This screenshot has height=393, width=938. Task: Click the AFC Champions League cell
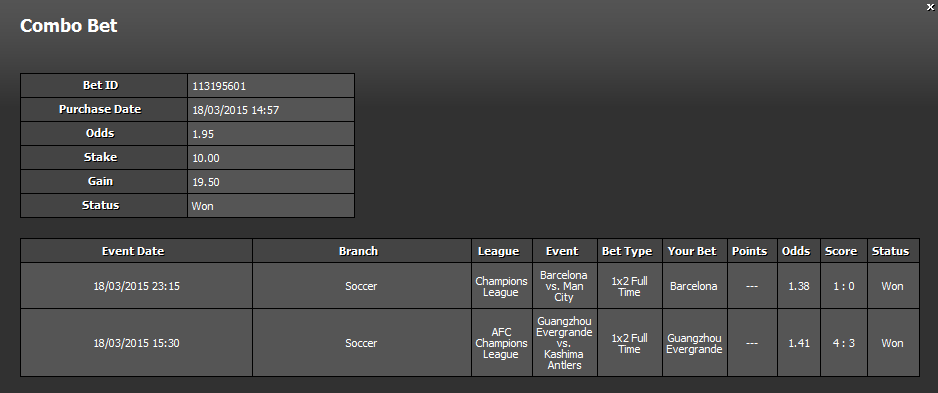pos(502,343)
